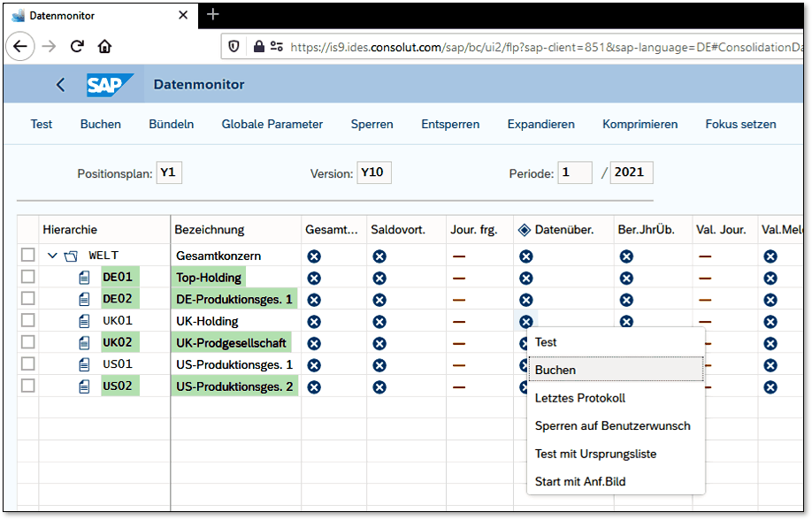Go back using the SAP back arrow
The image size is (812, 520).
pyautogui.click(x=60, y=85)
